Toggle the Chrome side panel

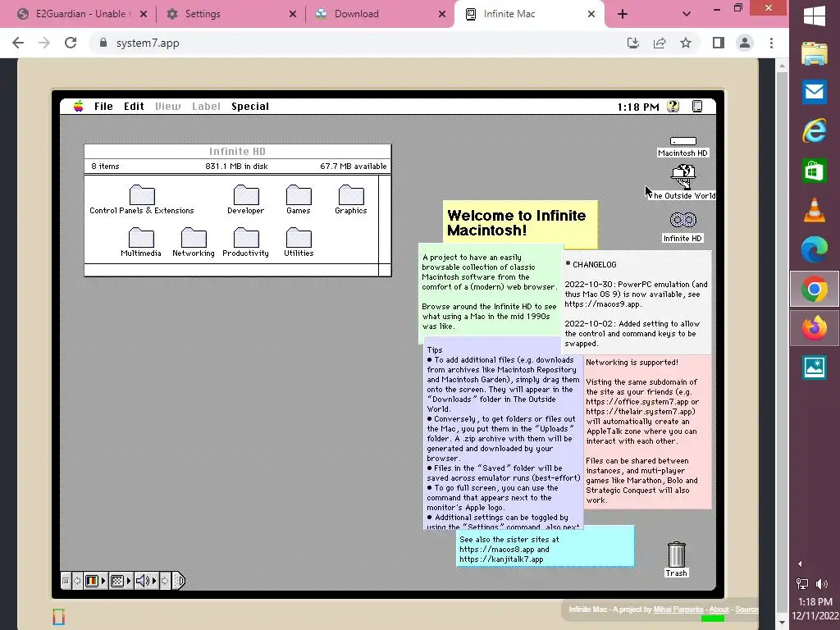(x=719, y=43)
